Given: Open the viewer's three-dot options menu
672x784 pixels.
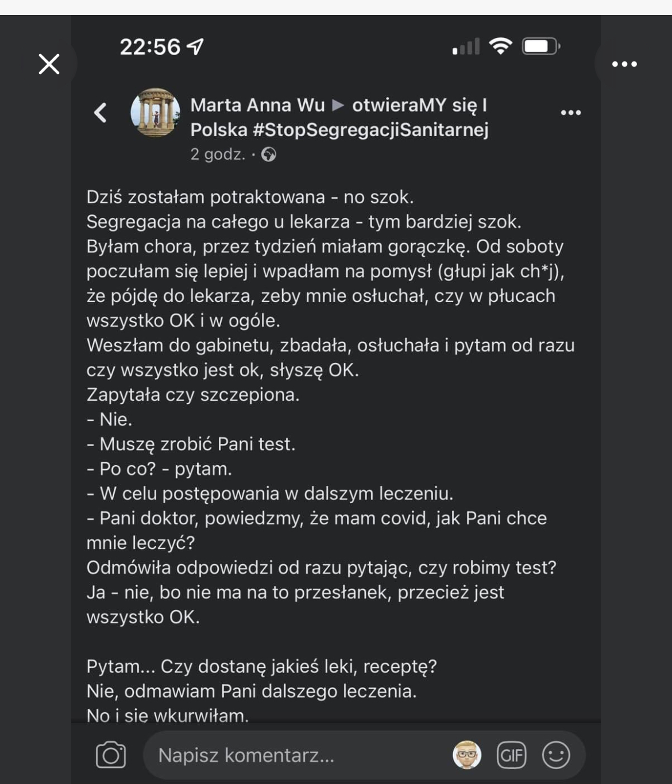Looking at the screenshot, I should (624, 64).
